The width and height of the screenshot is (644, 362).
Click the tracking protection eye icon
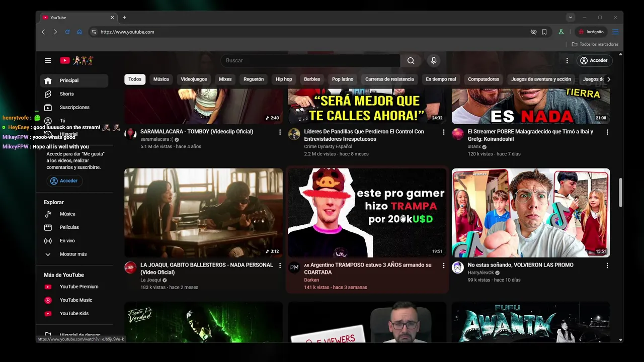533,32
